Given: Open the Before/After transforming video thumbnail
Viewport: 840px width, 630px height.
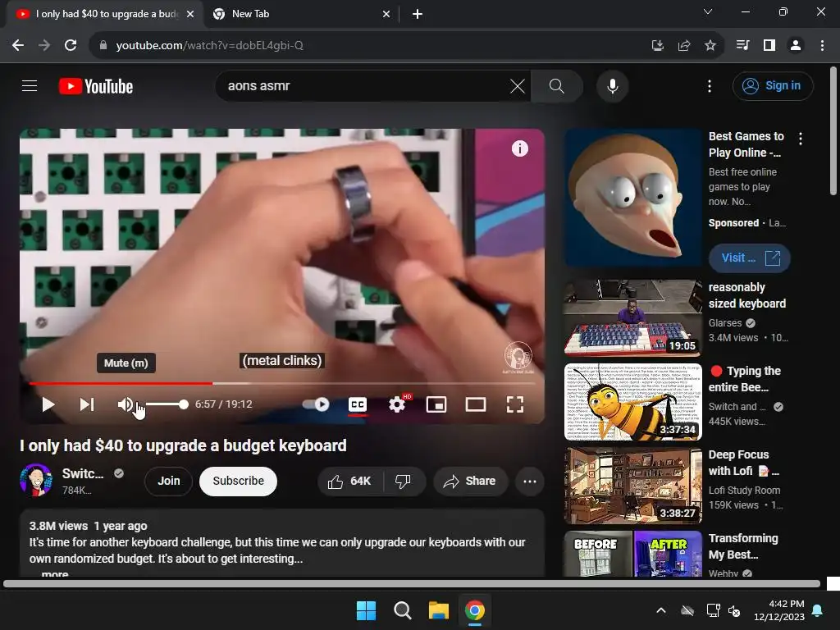Looking at the screenshot, I should pos(632,554).
